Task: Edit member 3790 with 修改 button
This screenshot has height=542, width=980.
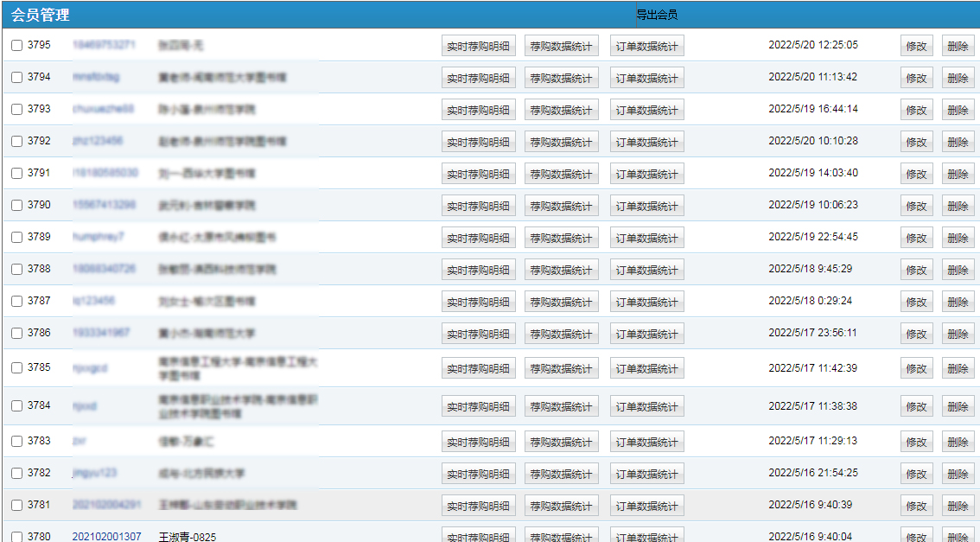Action: pos(916,206)
